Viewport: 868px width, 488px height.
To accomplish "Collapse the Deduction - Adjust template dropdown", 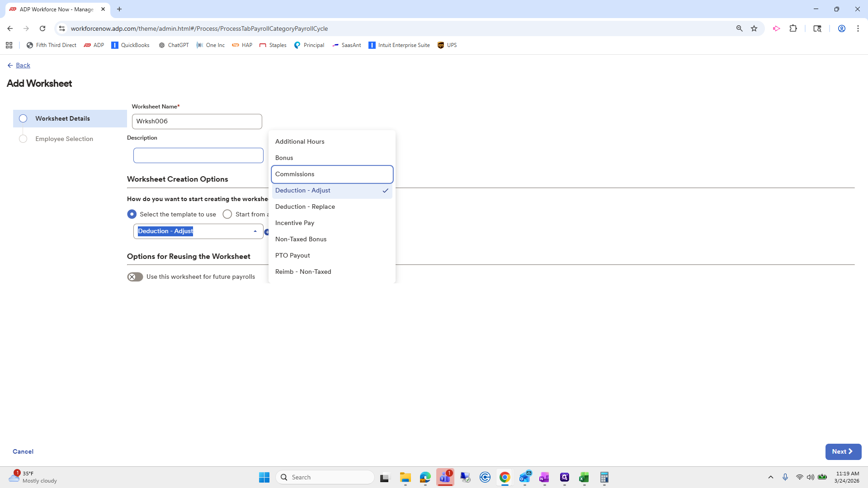I will click(x=255, y=231).
